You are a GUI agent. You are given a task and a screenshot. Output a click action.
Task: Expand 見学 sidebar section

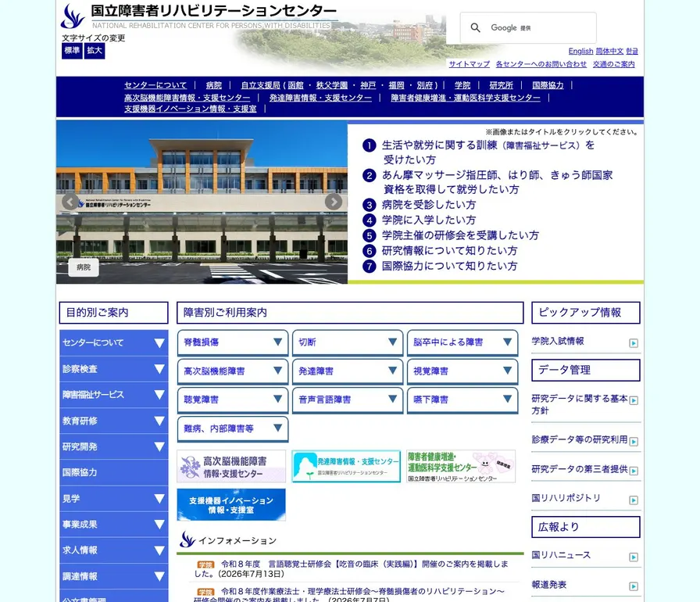pos(114,498)
